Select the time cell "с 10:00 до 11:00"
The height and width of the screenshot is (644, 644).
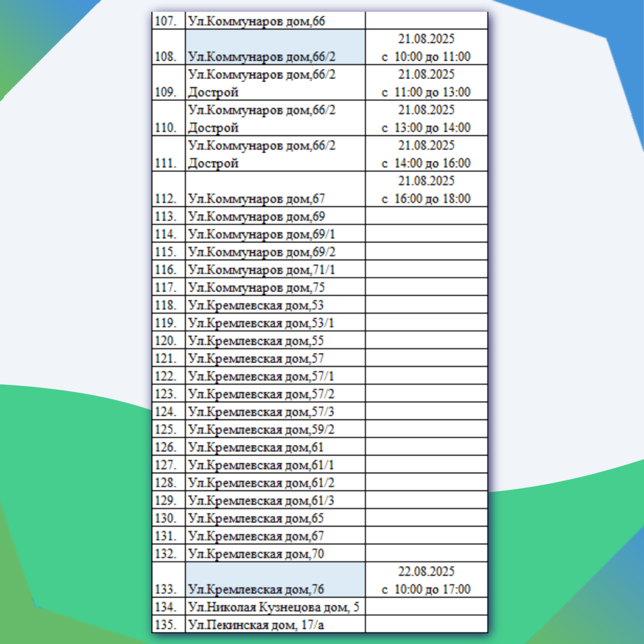(x=426, y=47)
